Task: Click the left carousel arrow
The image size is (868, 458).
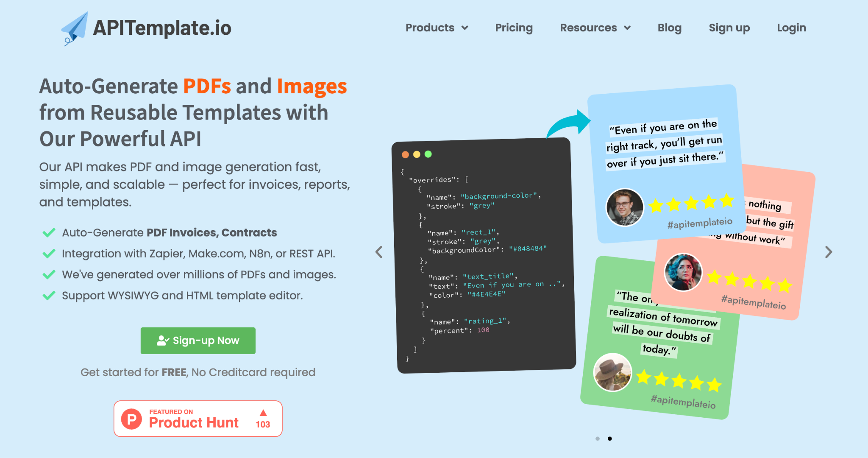Action: point(378,252)
